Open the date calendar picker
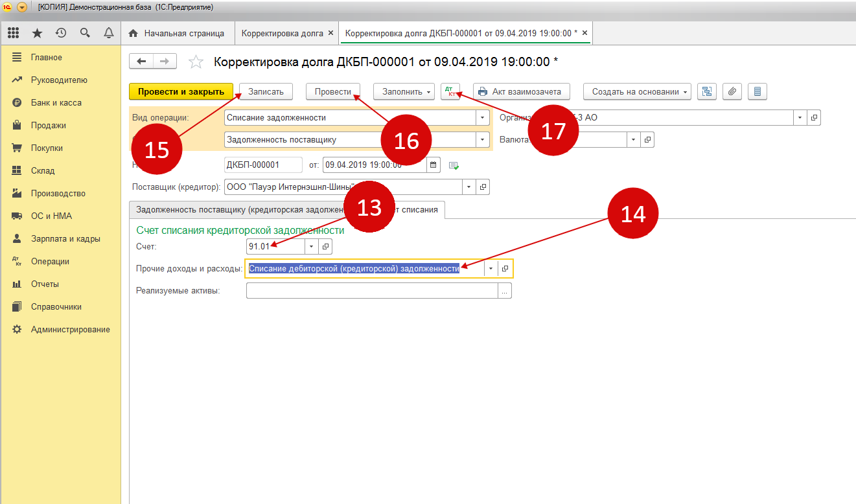Image resolution: width=856 pixels, height=504 pixels. (x=434, y=165)
